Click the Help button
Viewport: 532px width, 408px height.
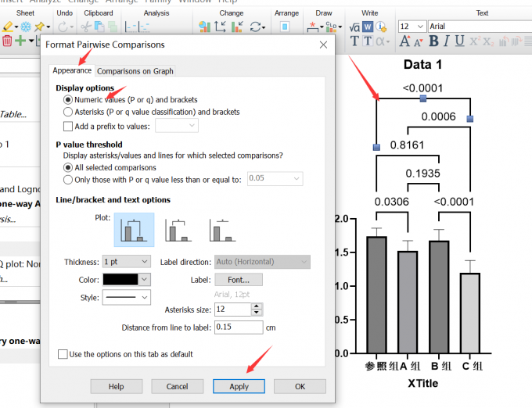tap(116, 386)
